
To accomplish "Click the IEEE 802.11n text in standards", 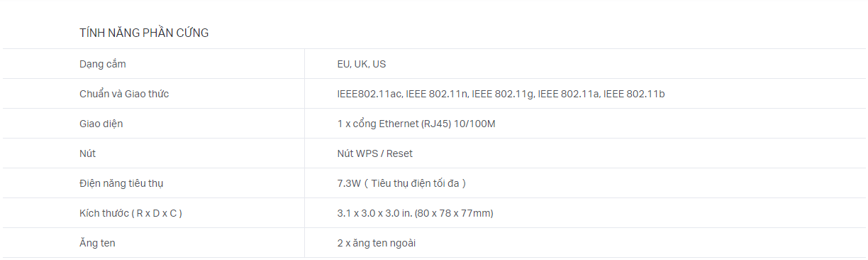I will (436, 94).
